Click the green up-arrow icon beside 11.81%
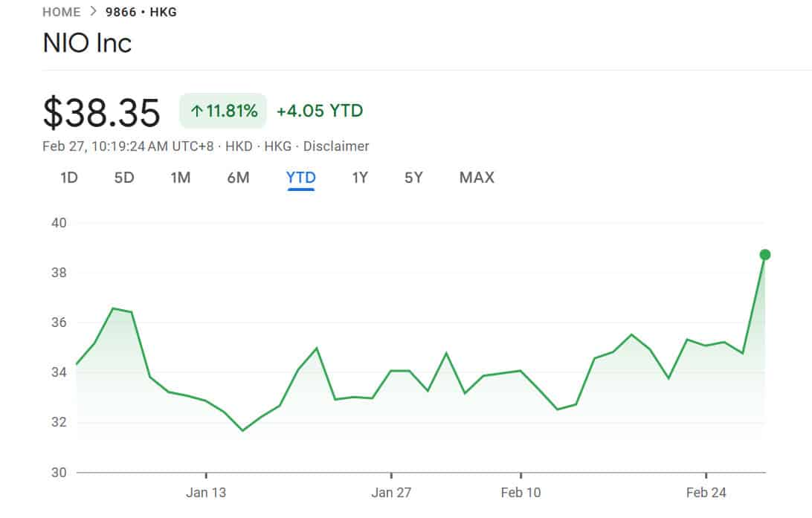Image resolution: width=812 pixels, height=518 pixels. click(x=196, y=111)
